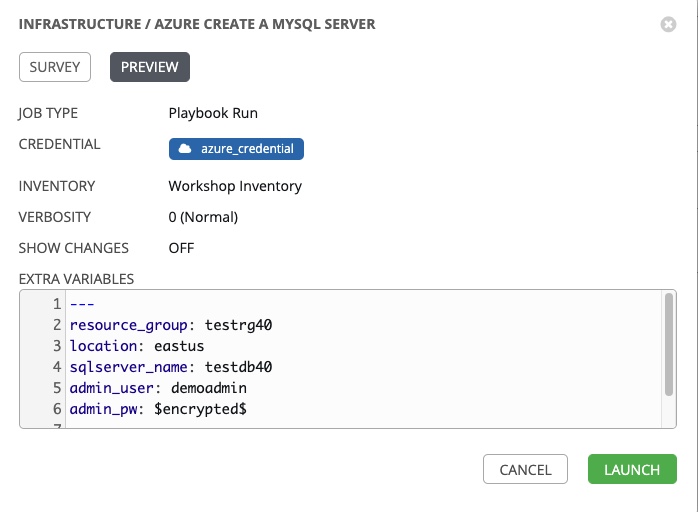Switch to the Survey tab

click(55, 67)
